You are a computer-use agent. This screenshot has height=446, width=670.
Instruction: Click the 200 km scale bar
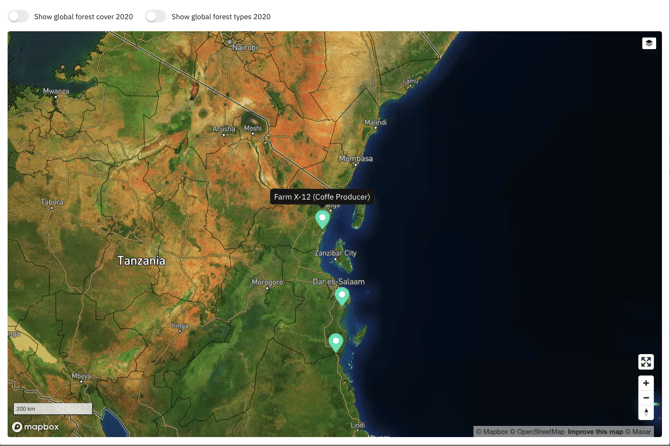point(53,409)
